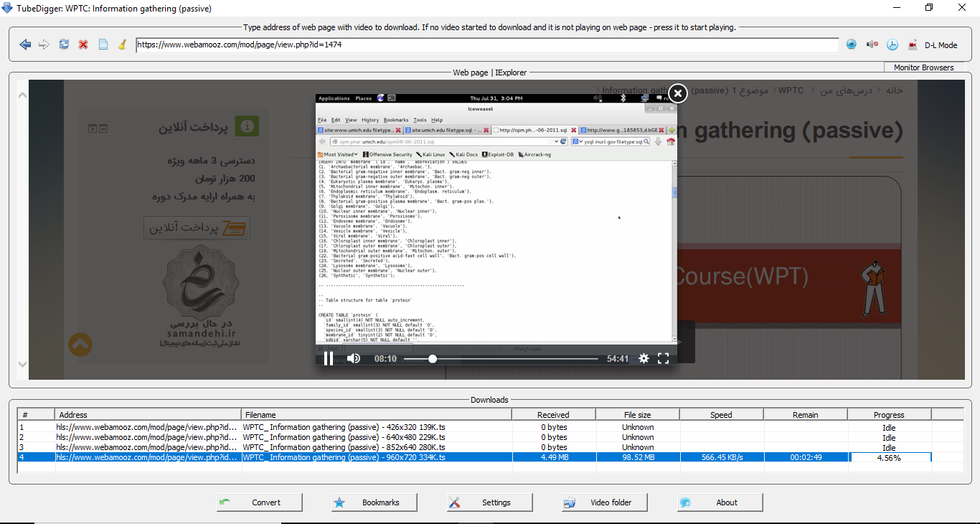Close the video popup overlay
The height and width of the screenshot is (524, 980).
677,93
